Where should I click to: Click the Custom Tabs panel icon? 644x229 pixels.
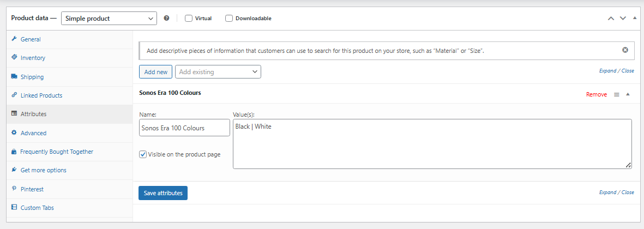tap(14, 207)
